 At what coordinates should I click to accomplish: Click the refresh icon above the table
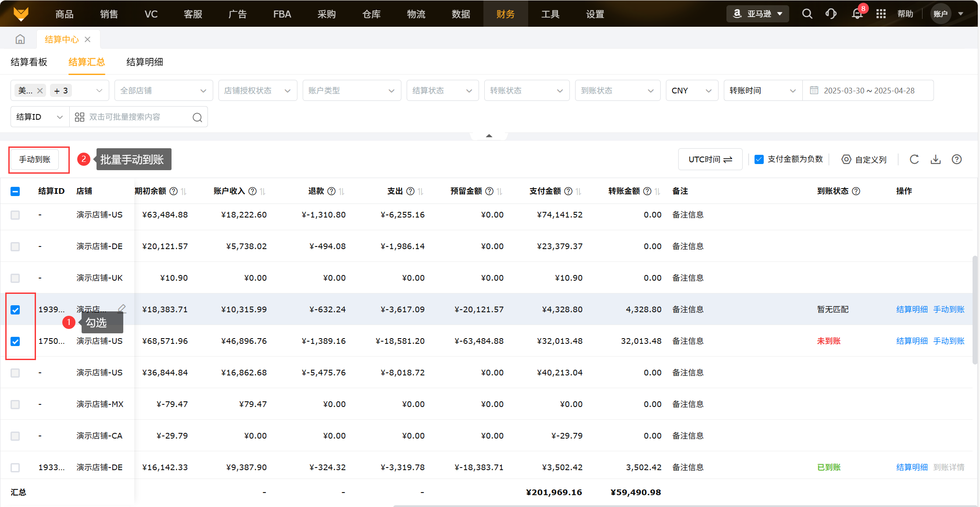tap(914, 159)
